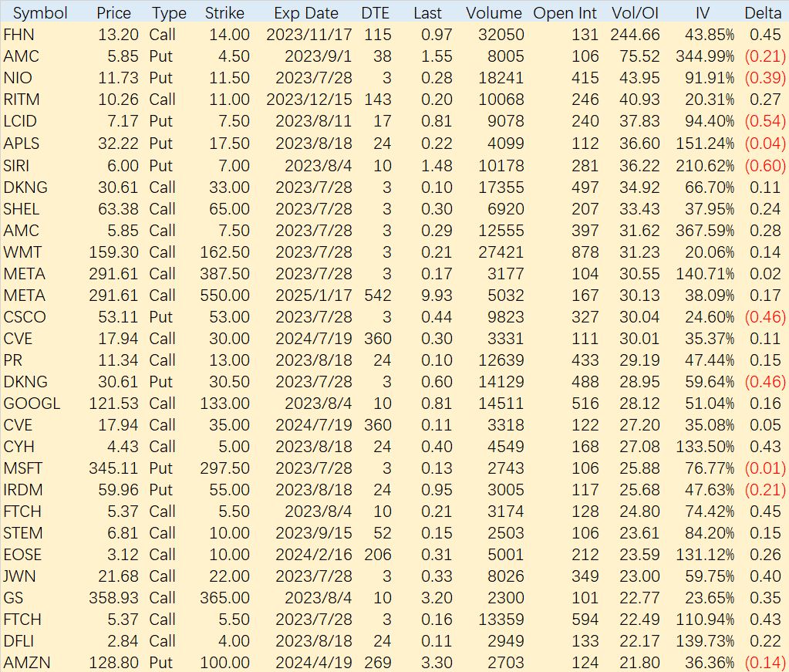The height and width of the screenshot is (672, 789).
Task: Click MSFT strike 297.50
Action: [225, 468]
